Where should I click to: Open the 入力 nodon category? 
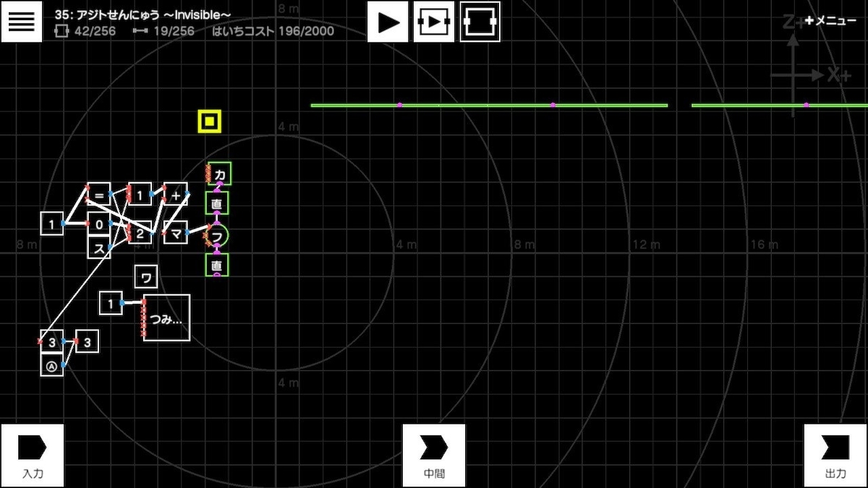coord(33,455)
